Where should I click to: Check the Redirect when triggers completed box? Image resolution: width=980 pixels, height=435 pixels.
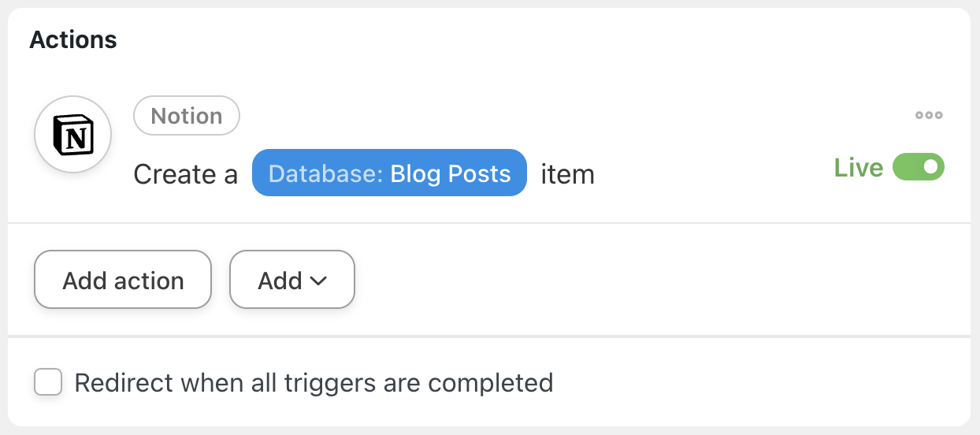(x=48, y=383)
